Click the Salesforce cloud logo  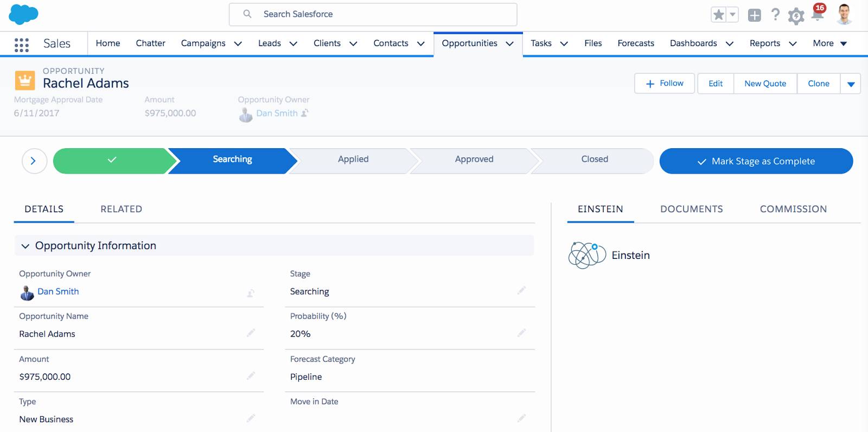point(23,14)
